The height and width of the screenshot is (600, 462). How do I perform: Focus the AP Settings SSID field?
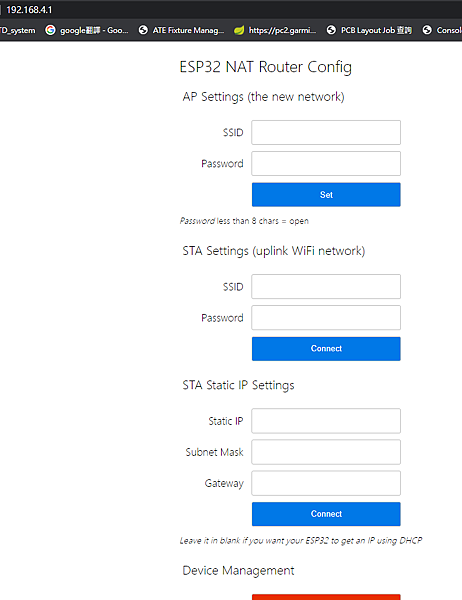click(326, 132)
